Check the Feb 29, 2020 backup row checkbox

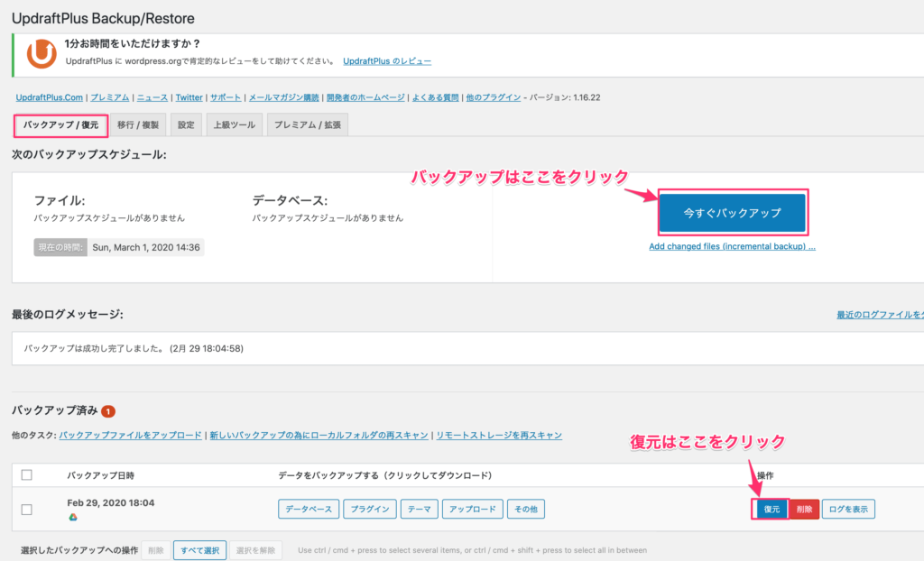26,510
